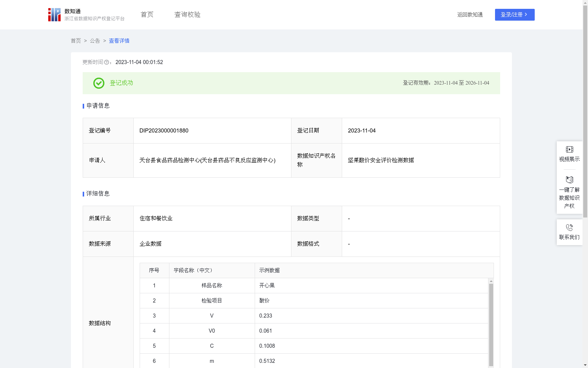Viewport: 588px width, 368px height.
Task: Click the help icon beside 更新时间
Action: 107,62
